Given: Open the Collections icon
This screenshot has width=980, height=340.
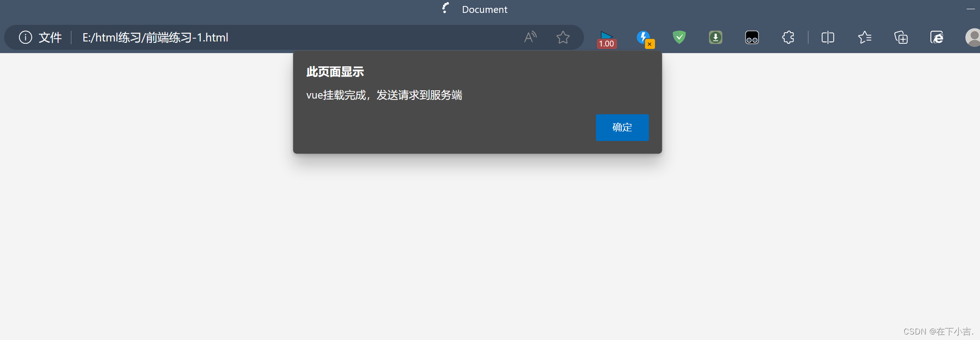Looking at the screenshot, I should pyautogui.click(x=901, y=37).
